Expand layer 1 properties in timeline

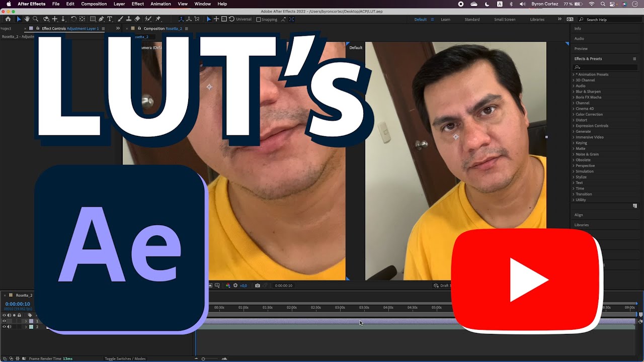pyautogui.click(x=26, y=321)
